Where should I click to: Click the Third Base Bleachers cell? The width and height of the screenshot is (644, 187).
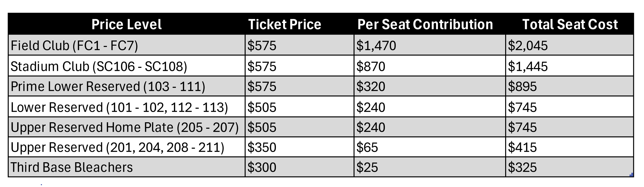pyautogui.click(x=72, y=167)
